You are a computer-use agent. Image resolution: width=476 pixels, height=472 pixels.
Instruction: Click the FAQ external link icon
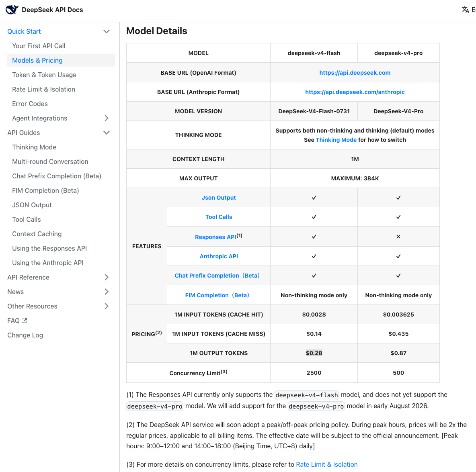click(24, 320)
